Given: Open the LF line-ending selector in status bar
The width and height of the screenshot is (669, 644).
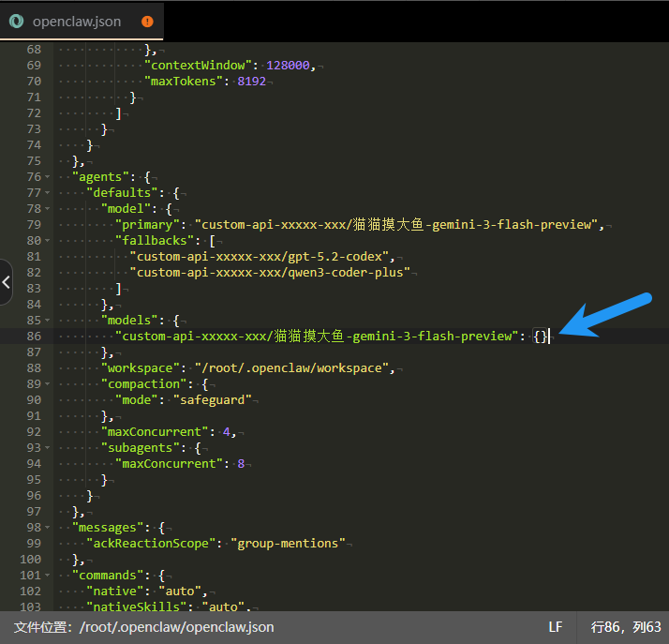Looking at the screenshot, I should click(x=555, y=627).
